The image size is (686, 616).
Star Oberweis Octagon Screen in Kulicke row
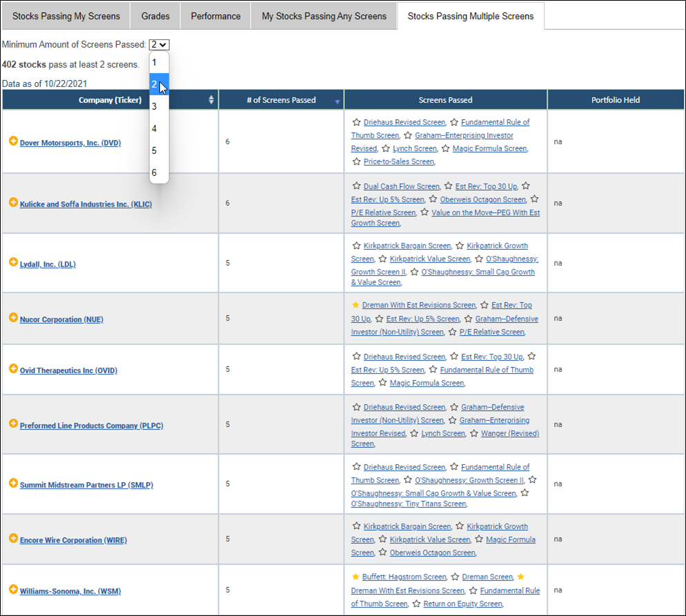[433, 199]
